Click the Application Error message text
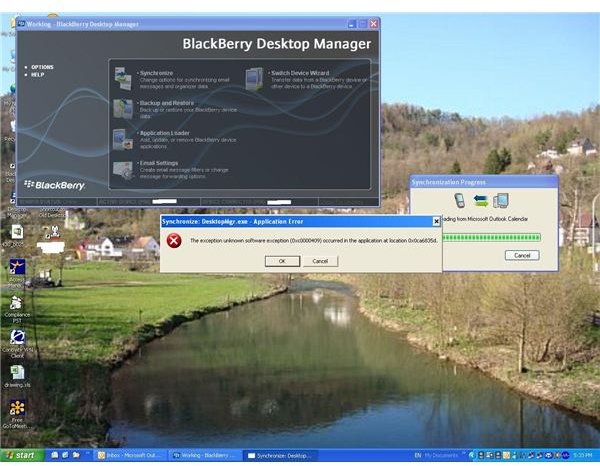600x466 pixels. click(x=314, y=241)
